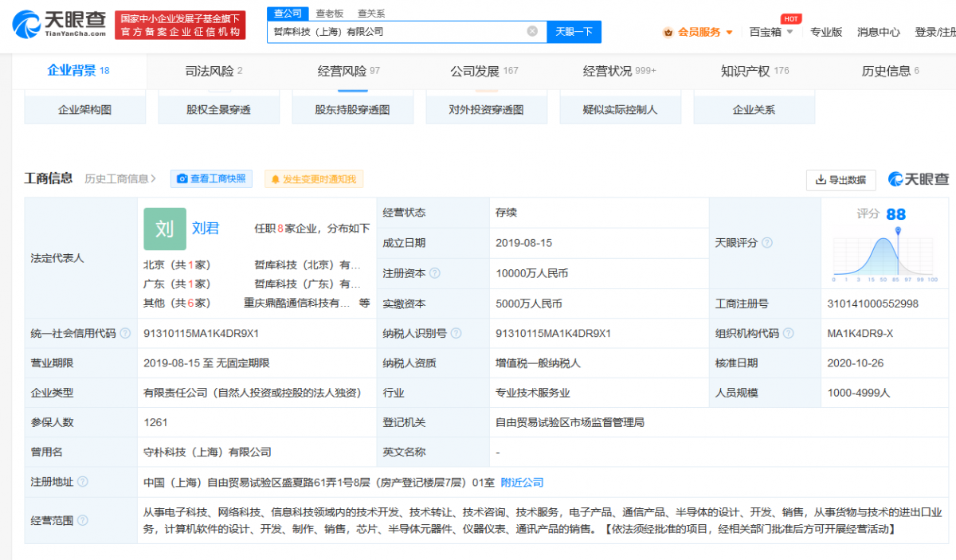Select the 1000-4999人 staff size value
The height and width of the screenshot is (560, 956).
(x=858, y=393)
